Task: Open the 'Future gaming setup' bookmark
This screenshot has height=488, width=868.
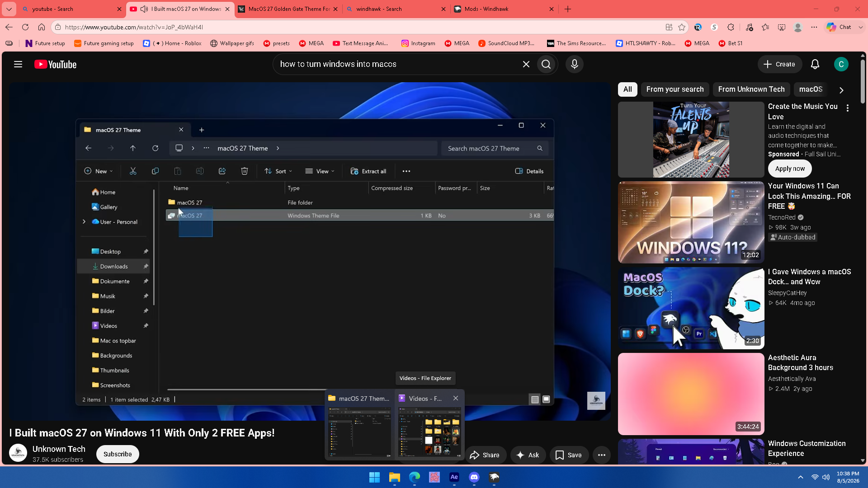Action: click(104, 43)
